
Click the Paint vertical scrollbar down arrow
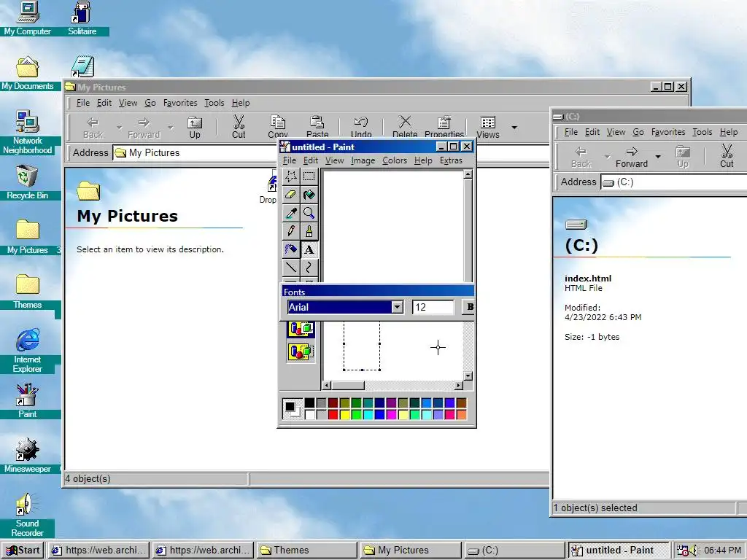tap(468, 376)
